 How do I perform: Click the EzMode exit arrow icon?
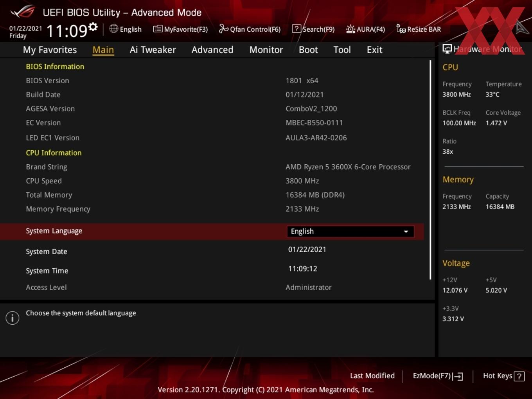(x=458, y=376)
